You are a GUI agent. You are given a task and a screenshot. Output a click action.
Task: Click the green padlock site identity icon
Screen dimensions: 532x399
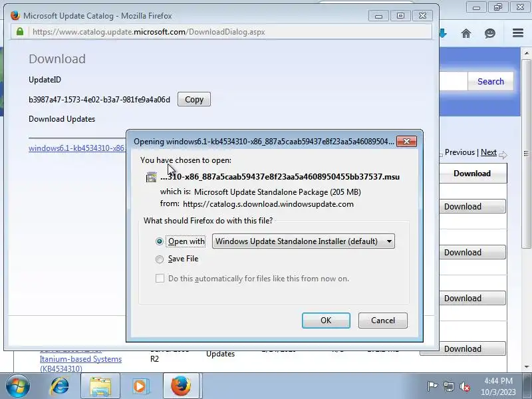pos(20,32)
